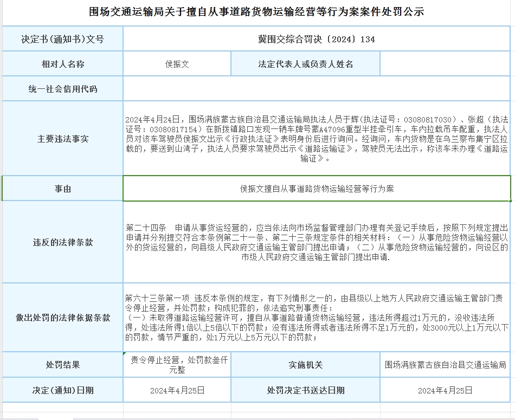
Task: Click the title '围场交通运输局关于擅自从事道路货物运输经营等行为案案件处罚公示'
Action: 256,12
